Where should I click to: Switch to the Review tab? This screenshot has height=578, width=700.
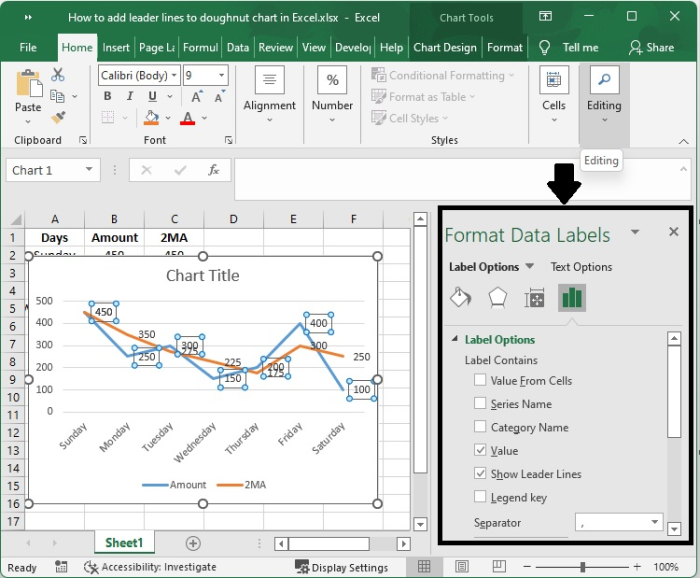[275, 47]
